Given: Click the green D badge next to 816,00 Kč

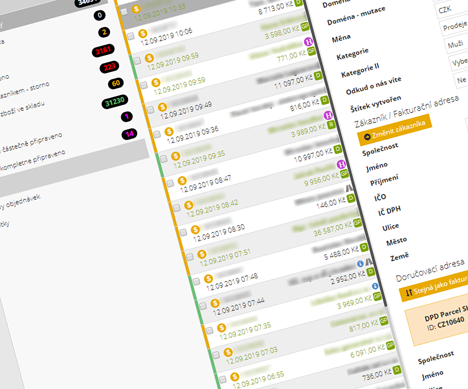Looking at the screenshot, I should point(324,100).
